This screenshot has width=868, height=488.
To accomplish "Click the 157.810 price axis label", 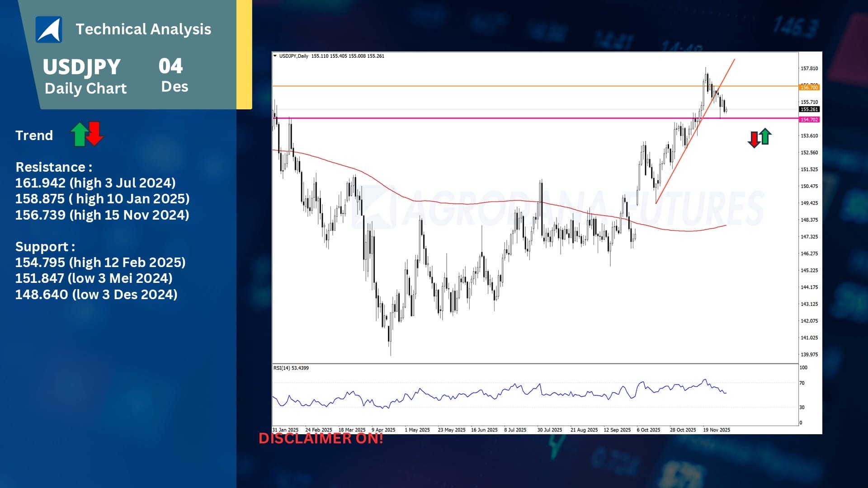I will tap(809, 69).
